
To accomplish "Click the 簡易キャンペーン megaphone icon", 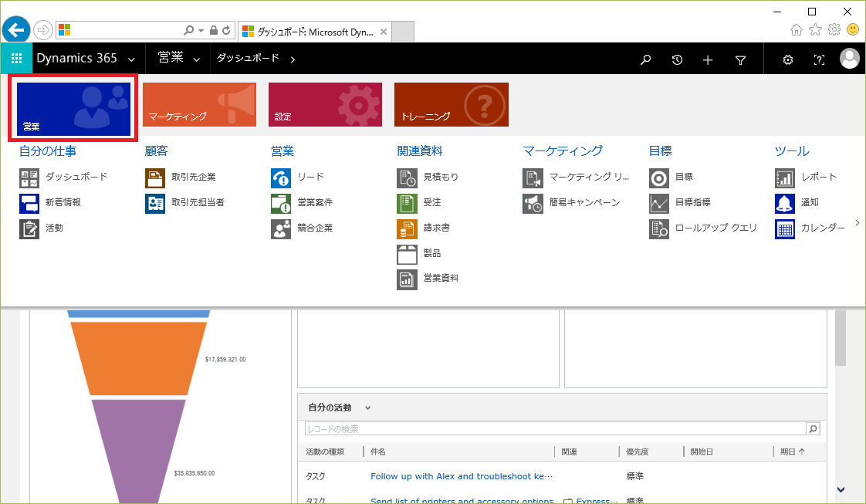I will point(533,204).
